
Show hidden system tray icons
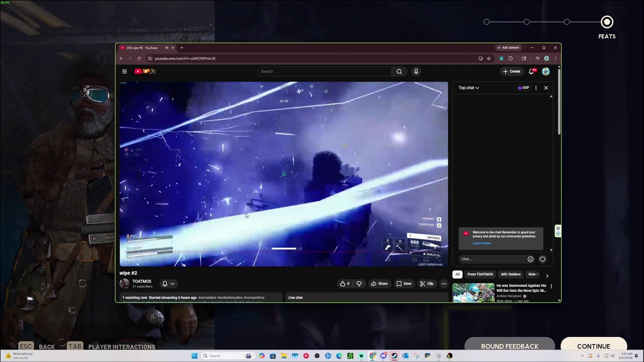click(x=582, y=356)
